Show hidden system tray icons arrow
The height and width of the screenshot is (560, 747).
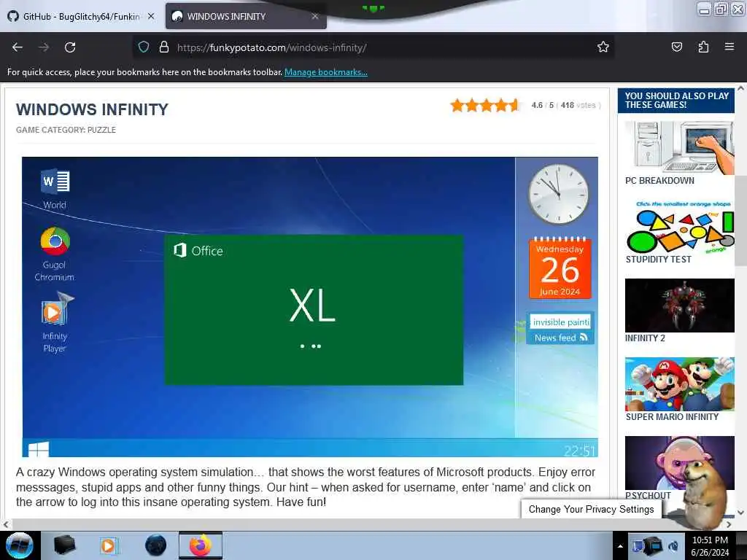620,546
